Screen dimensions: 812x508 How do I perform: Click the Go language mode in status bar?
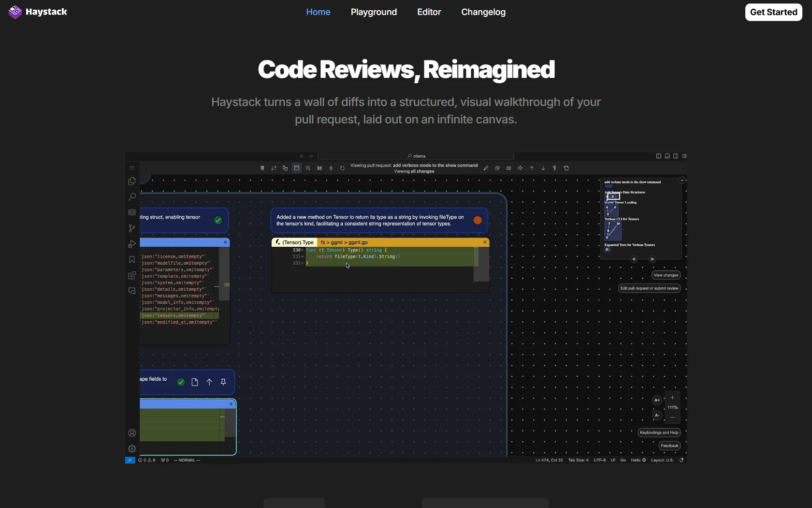click(623, 460)
